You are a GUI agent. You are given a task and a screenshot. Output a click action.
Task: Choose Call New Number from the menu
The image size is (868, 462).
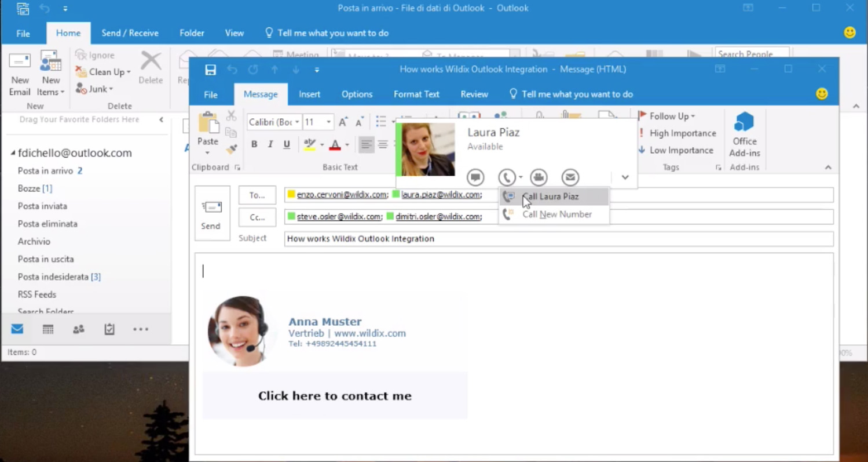556,214
